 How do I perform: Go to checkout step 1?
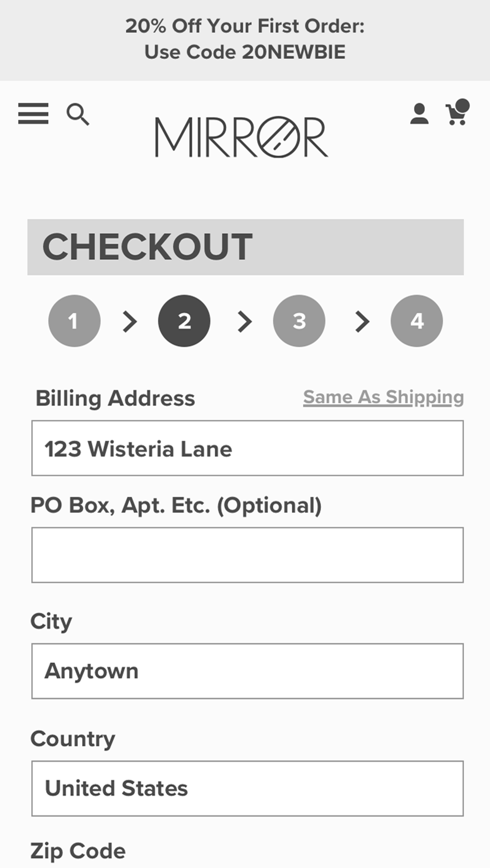(x=74, y=321)
